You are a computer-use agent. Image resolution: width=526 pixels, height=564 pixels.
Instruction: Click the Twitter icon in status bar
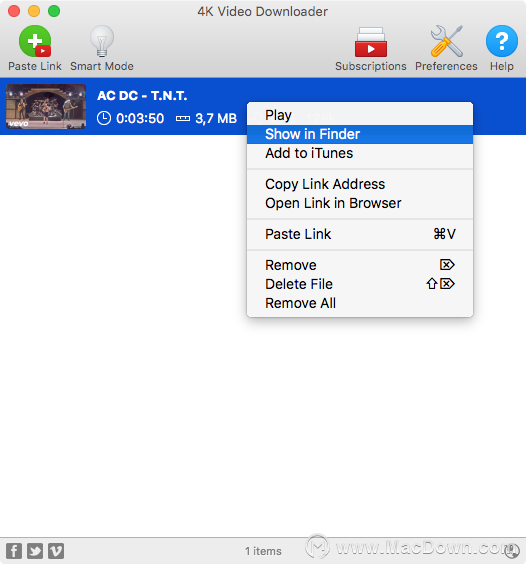35,551
